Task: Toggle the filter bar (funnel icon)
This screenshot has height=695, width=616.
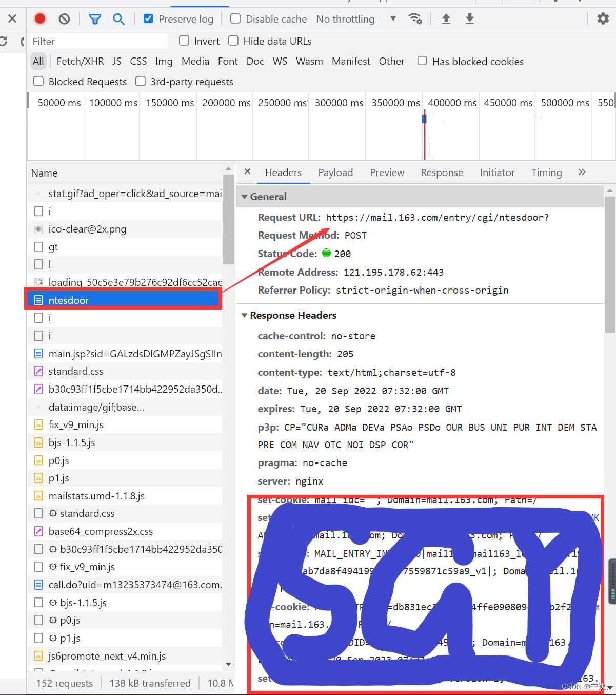Action: (95, 18)
